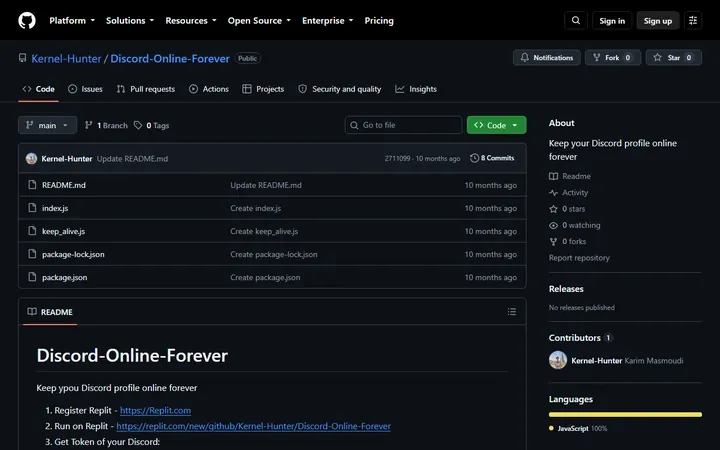720x450 pixels.
Task: Open the Releases heading link
Action: coord(566,289)
